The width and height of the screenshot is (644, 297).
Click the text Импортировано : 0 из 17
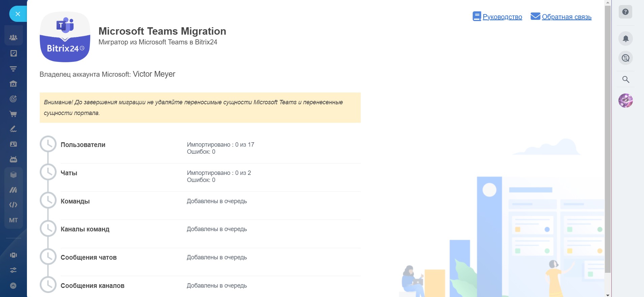[x=221, y=145]
